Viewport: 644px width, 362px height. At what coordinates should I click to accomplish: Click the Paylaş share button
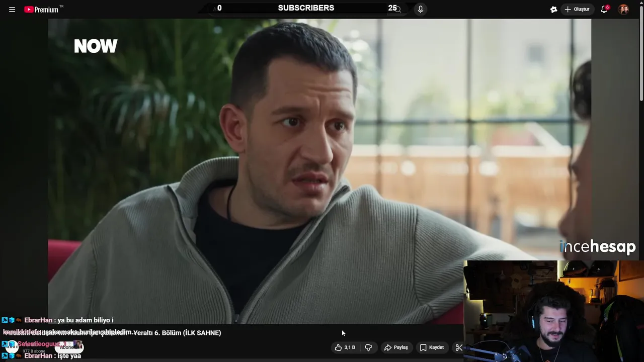396,347
